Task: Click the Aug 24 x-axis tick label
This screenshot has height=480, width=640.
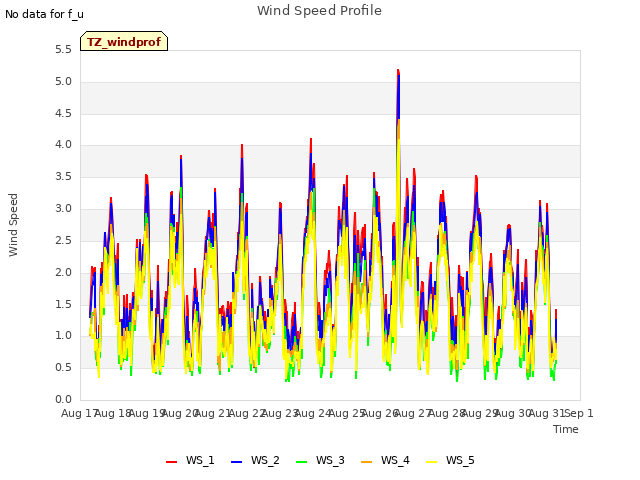Action: click(312, 413)
